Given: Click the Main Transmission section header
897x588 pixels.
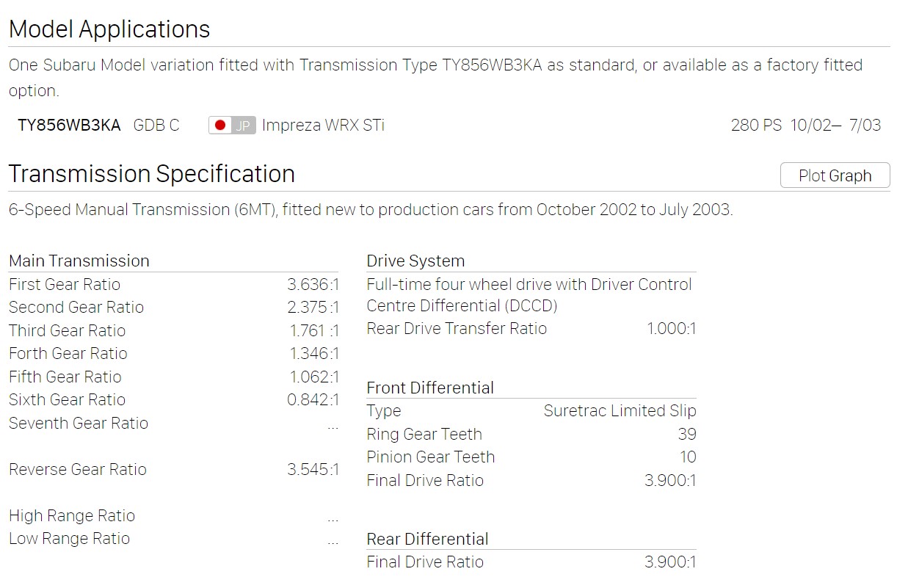Looking at the screenshot, I should 79,261.
